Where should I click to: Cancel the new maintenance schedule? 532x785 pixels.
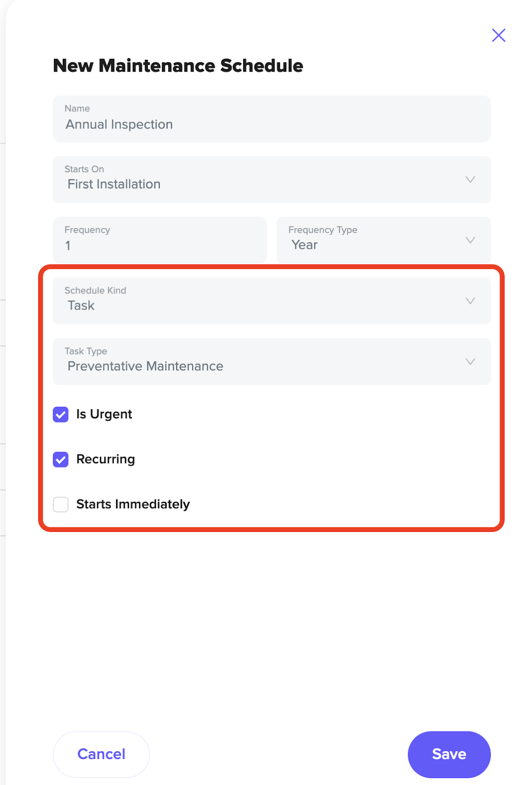tap(101, 754)
